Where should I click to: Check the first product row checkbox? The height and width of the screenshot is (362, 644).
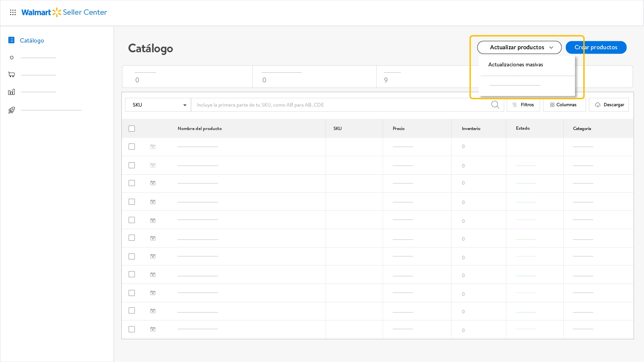[132, 147]
